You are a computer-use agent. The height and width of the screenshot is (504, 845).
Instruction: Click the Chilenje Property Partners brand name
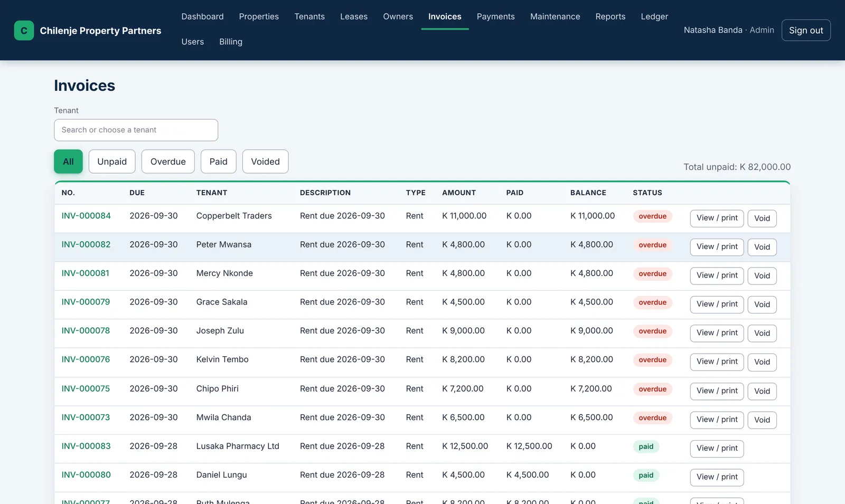tap(100, 31)
